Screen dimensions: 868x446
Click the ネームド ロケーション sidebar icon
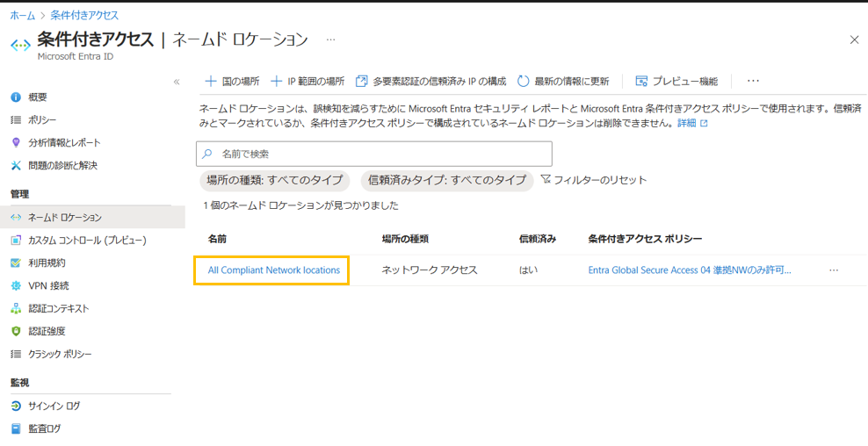tap(16, 218)
